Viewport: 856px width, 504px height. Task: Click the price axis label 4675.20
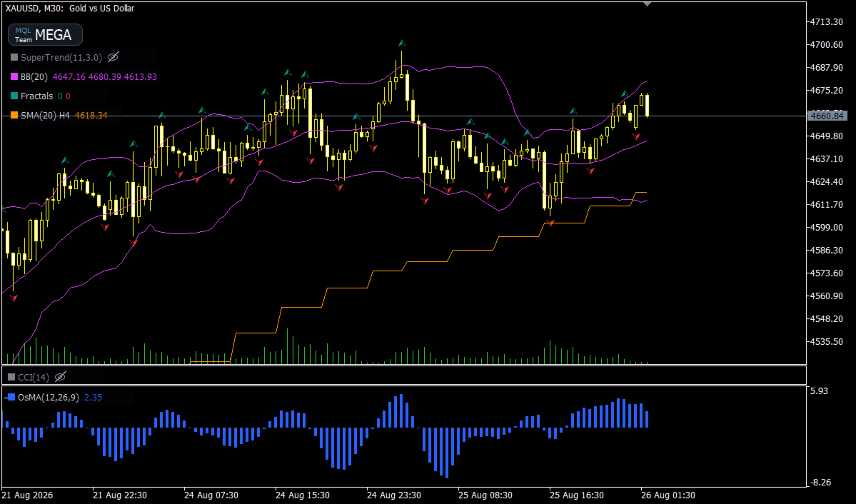pos(827,90)
